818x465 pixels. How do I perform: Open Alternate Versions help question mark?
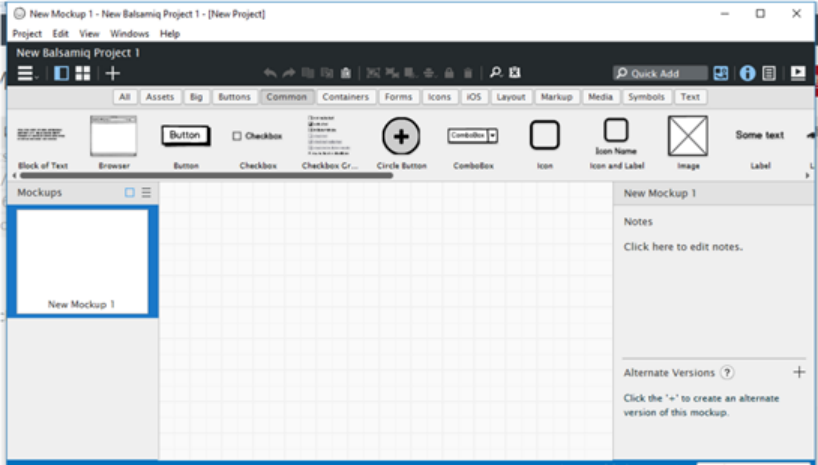[x=727, y=373]
